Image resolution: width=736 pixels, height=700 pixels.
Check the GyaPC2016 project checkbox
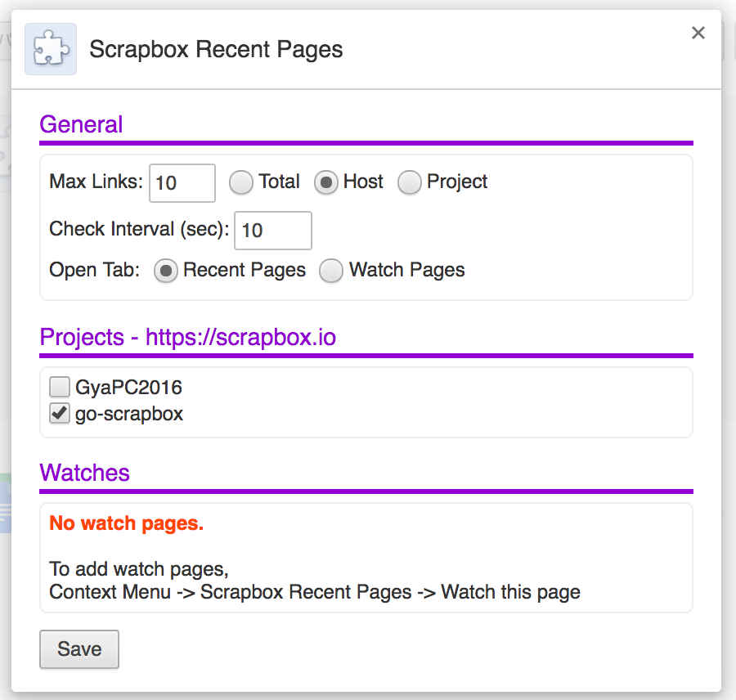pyautogui.click(x=60, y=387)
